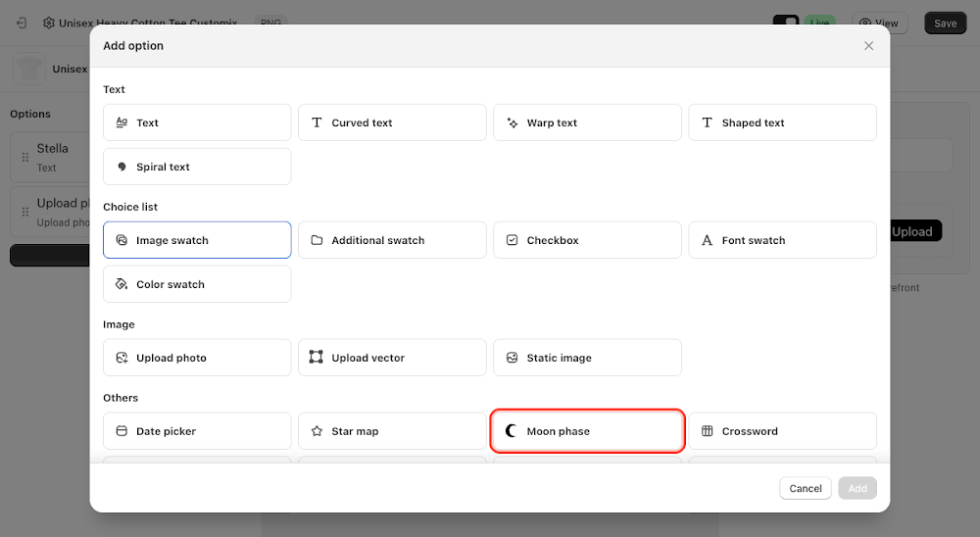Click the spiral icon of Spiral text
This screenshot has height=537, width=980.
point(122,167)
